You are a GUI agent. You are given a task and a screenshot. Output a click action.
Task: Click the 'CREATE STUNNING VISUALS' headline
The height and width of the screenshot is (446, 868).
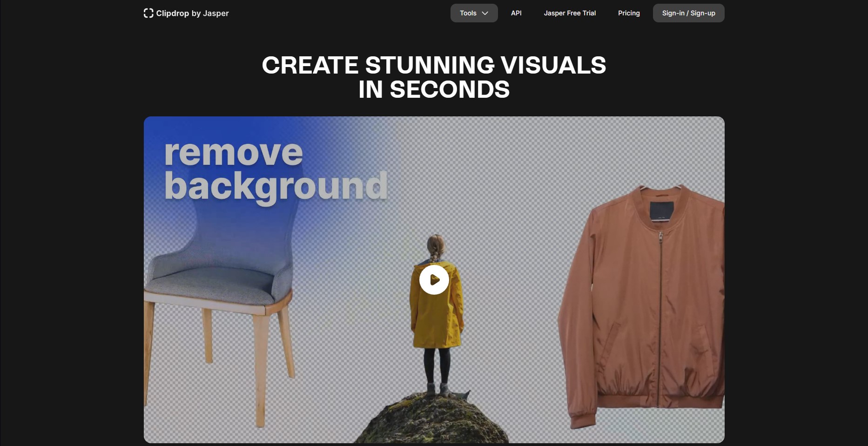(x=434, y=65)
